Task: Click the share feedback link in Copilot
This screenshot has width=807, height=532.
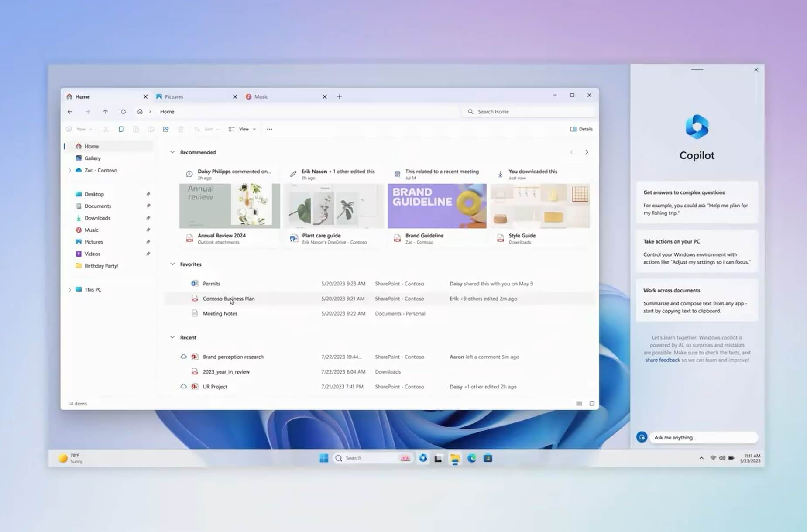Action: point(663,360)
